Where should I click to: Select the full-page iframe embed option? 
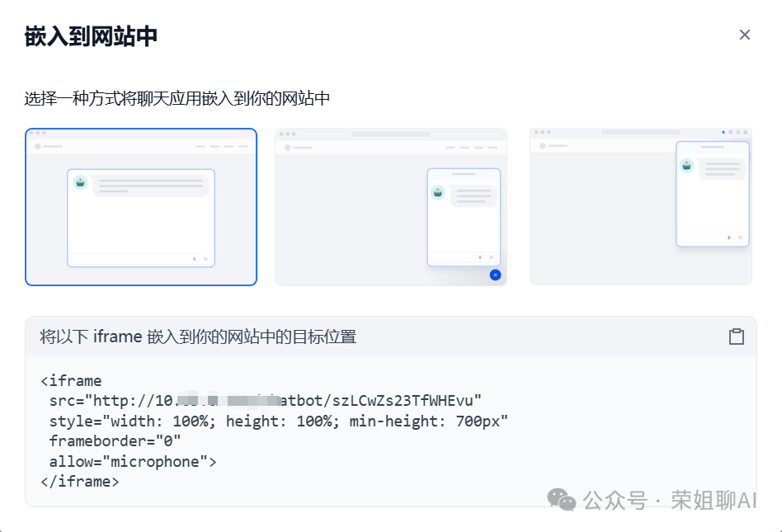coord(141,207)
